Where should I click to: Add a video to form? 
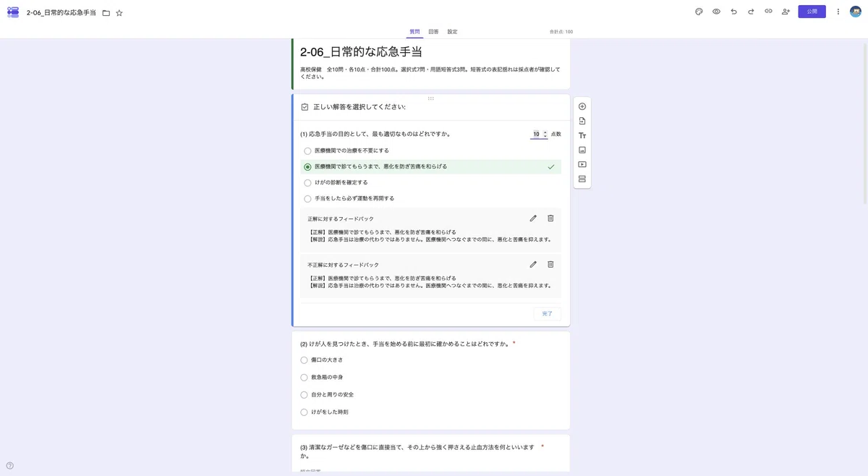click(582, 164)
